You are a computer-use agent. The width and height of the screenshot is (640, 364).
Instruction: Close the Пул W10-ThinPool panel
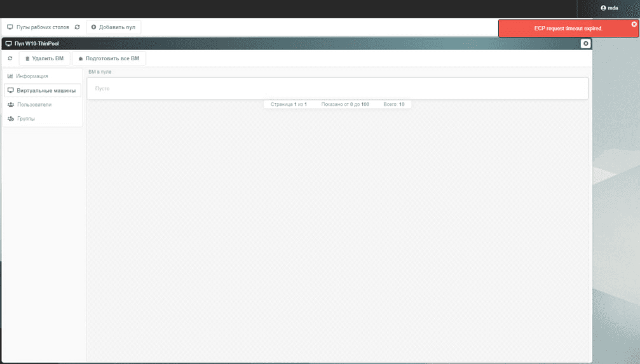(585, 44)
